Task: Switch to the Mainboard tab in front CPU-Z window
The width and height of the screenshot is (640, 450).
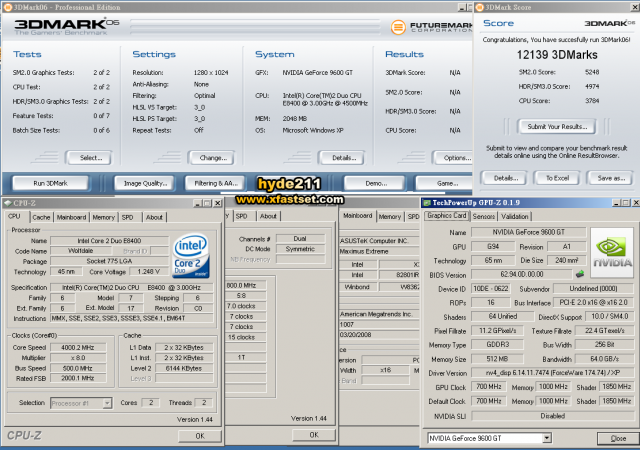Action: click(x=71, y=217)
